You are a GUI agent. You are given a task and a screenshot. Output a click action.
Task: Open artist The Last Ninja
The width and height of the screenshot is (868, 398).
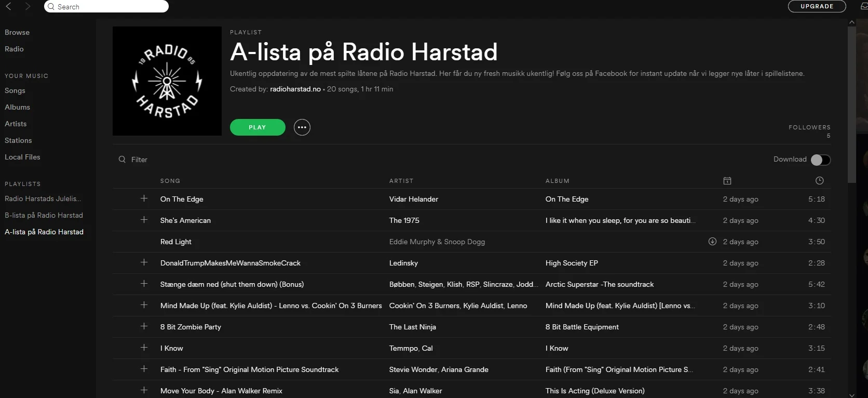tap(413, 327)
